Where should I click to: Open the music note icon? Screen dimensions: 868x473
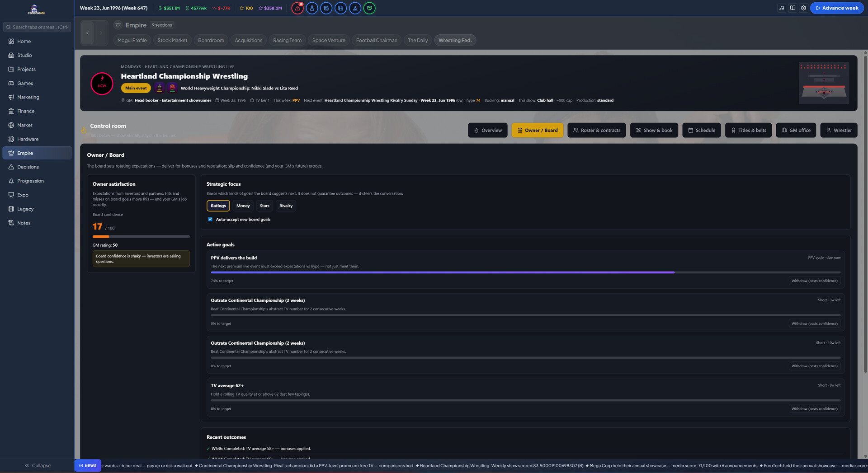point(782,8)
